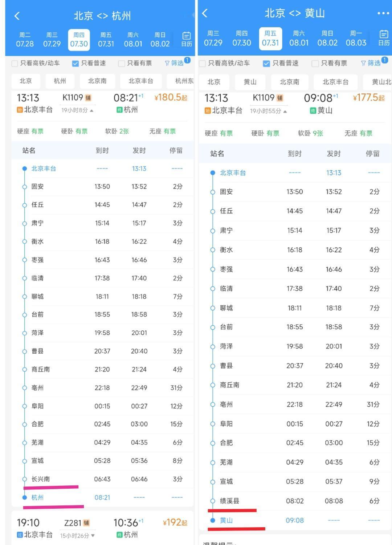The height and width of the screenshot is (545, 392).
Task: Select 软卧 2张 seat option
Action: [117, 131]
